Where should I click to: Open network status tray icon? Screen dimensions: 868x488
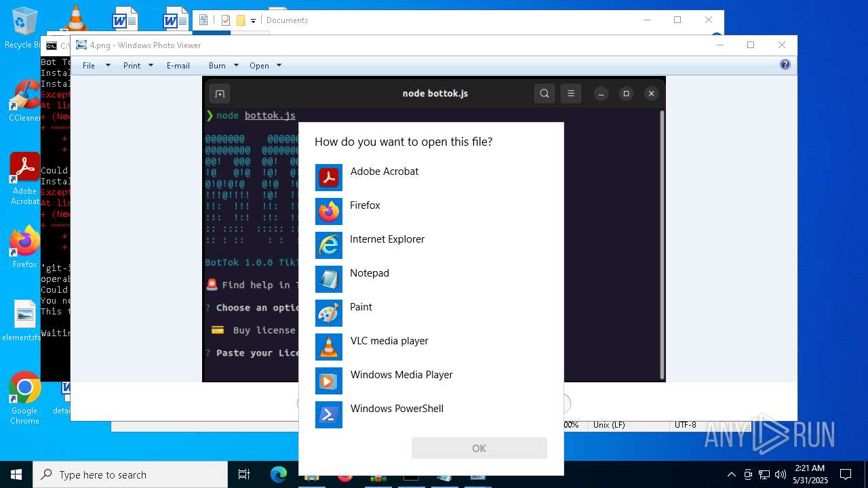click(764, 474)
